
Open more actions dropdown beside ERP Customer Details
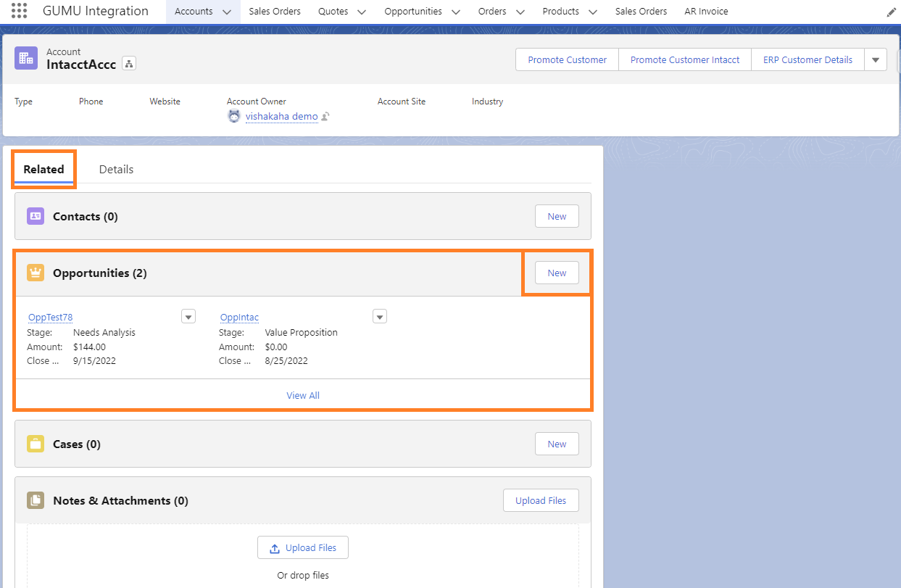(x=876, y=60)
